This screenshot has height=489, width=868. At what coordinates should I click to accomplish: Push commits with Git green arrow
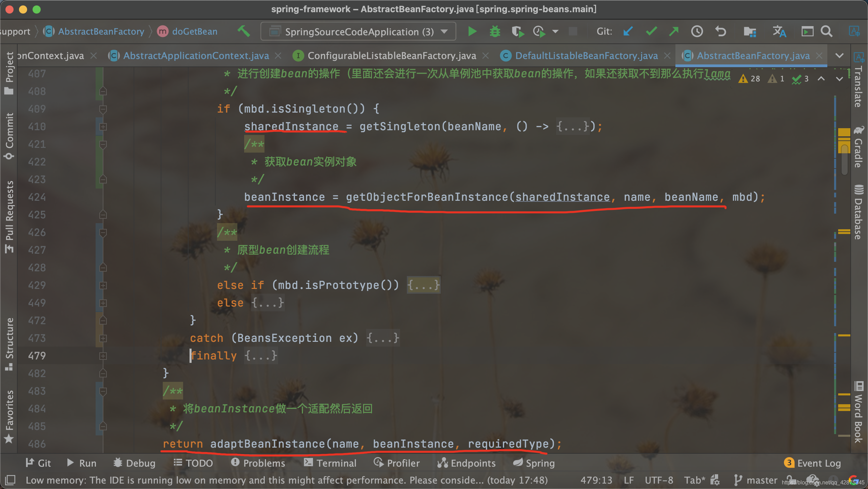click(x=674, y=32)
